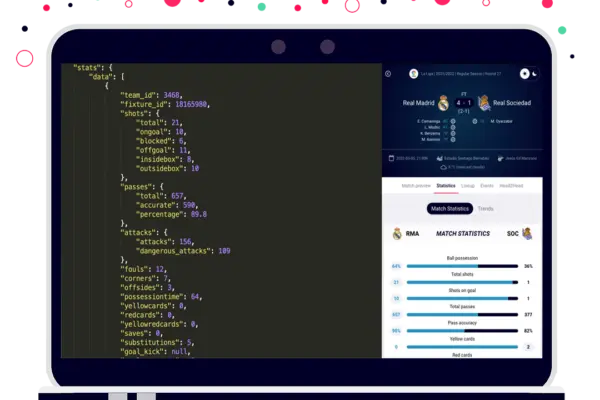Click the Estadio Santiago Bernabeu venue text
The height and width of the screenshot is (400, 600).
pos(466,158)
